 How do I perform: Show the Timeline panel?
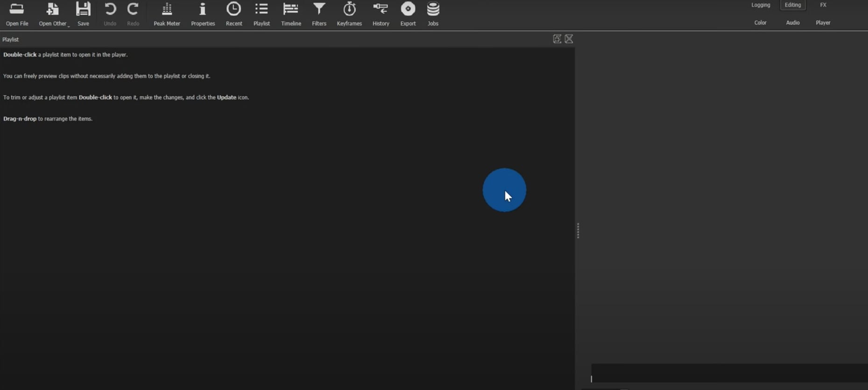(x=291, y=14)
